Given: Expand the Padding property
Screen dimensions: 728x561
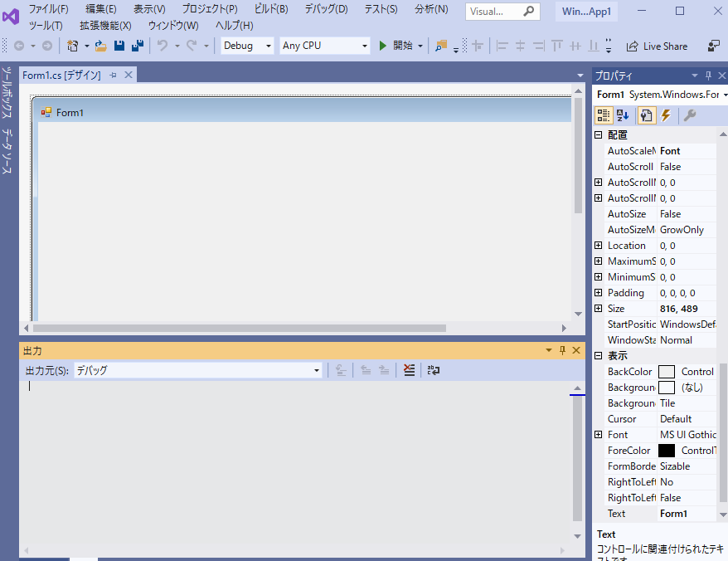Looking at the screenshot, I should (x=599, y=293).
